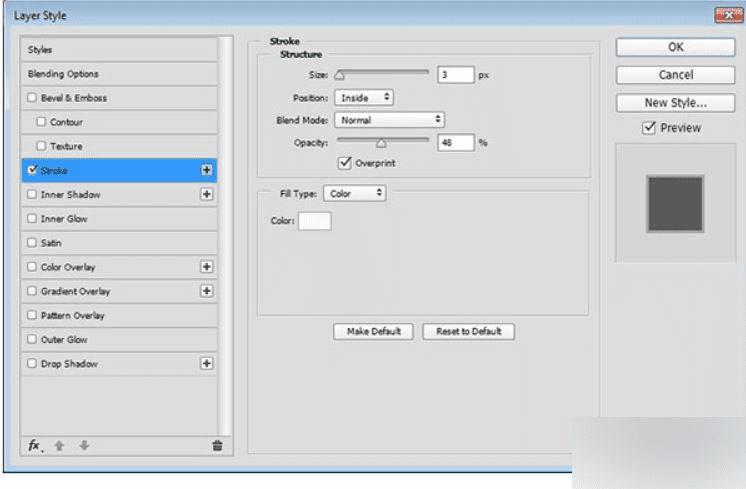Enable the Texture checkbox
This screenshot has height=489, width=746.
[41, 146]
